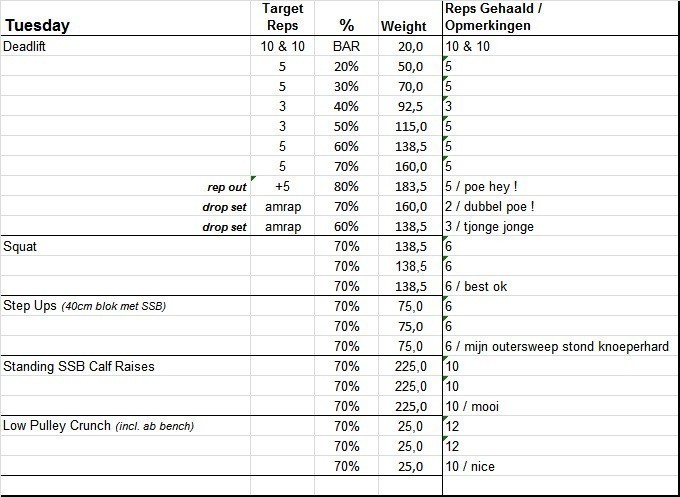680x497 pixels.
Task: Click the 'outersweep stond knoeperhard' remark cell
Action: click(x=556, y=346)
